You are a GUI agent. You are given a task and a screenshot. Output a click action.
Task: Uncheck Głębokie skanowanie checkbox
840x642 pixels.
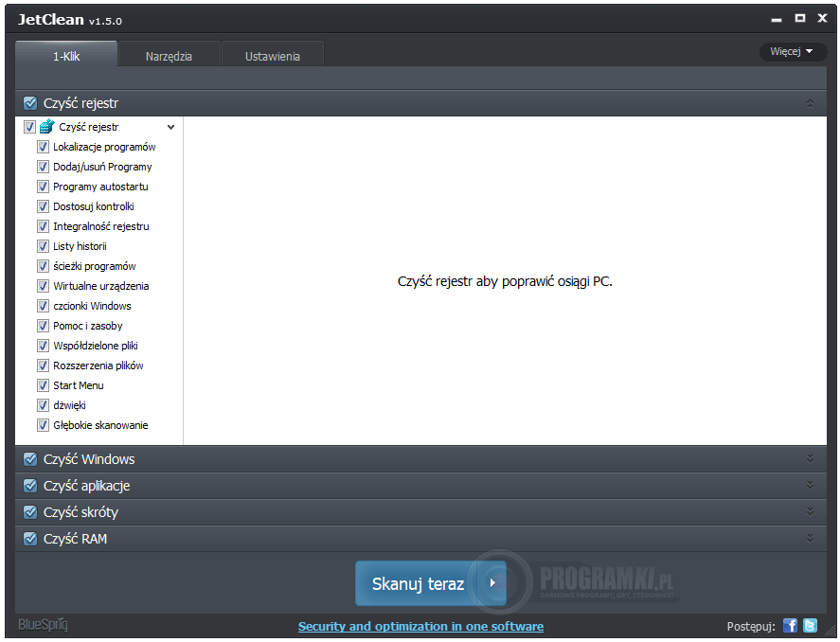43,425
